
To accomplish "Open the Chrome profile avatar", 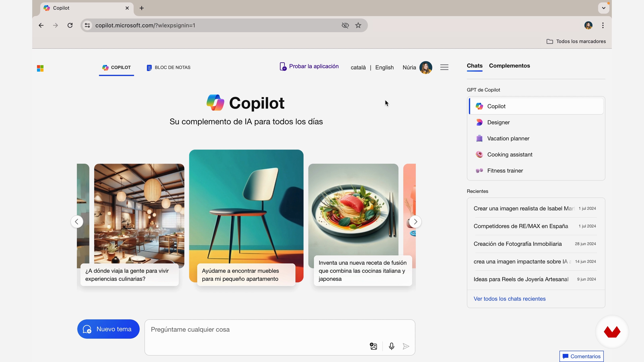I will coord(588,25).
